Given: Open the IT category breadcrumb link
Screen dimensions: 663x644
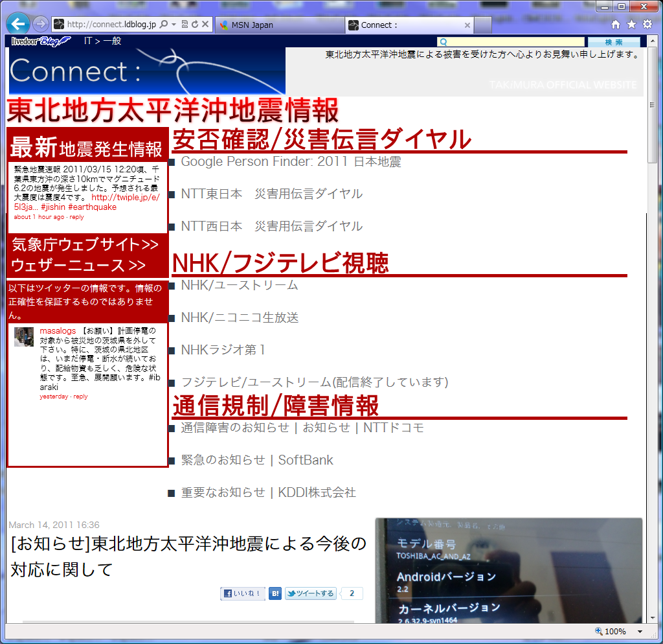Looking at the screenshot, I should 87,41.
